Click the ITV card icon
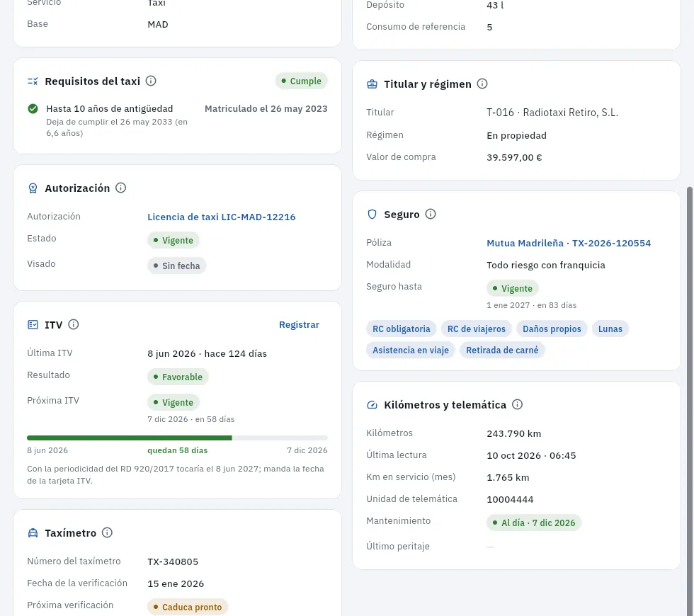 click(x=33, y=325)
